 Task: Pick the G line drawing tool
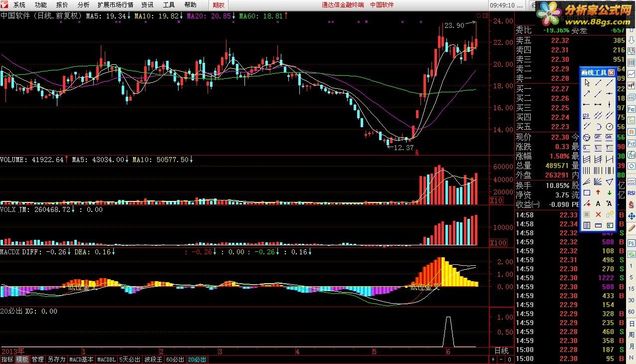tap(587, 148)
